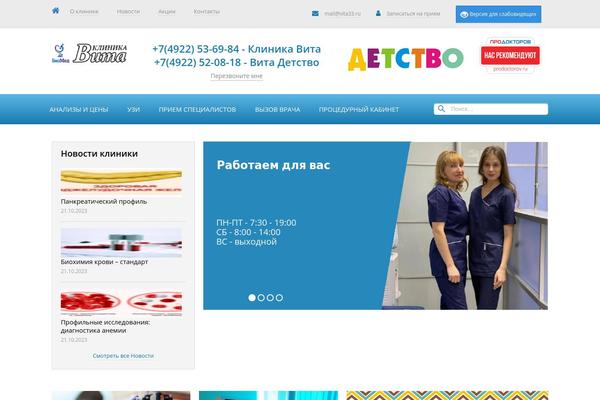Viewport: 600px width, 400px height.
Task: Click Версия для слабовидящих button
Action: click(498, 14)
